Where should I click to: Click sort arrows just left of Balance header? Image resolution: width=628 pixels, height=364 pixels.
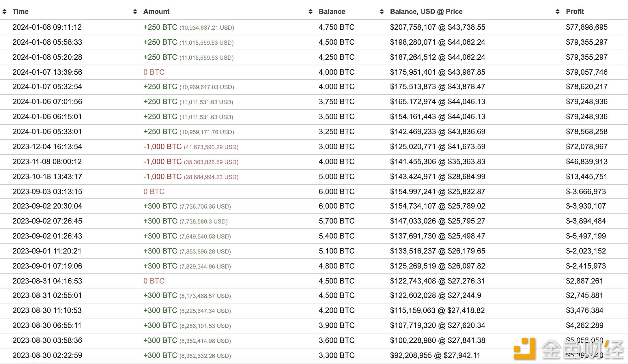pyautogui.click(x=311, y=12)
